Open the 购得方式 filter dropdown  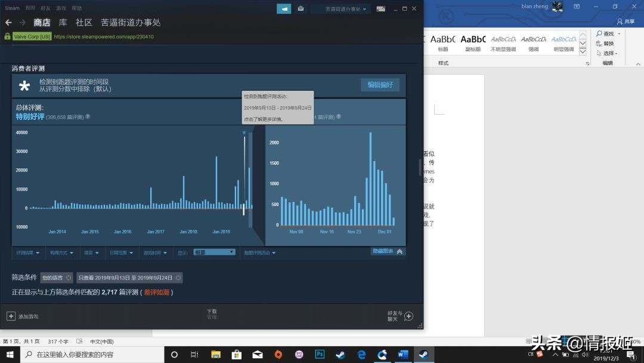click(x=61, y=253)
